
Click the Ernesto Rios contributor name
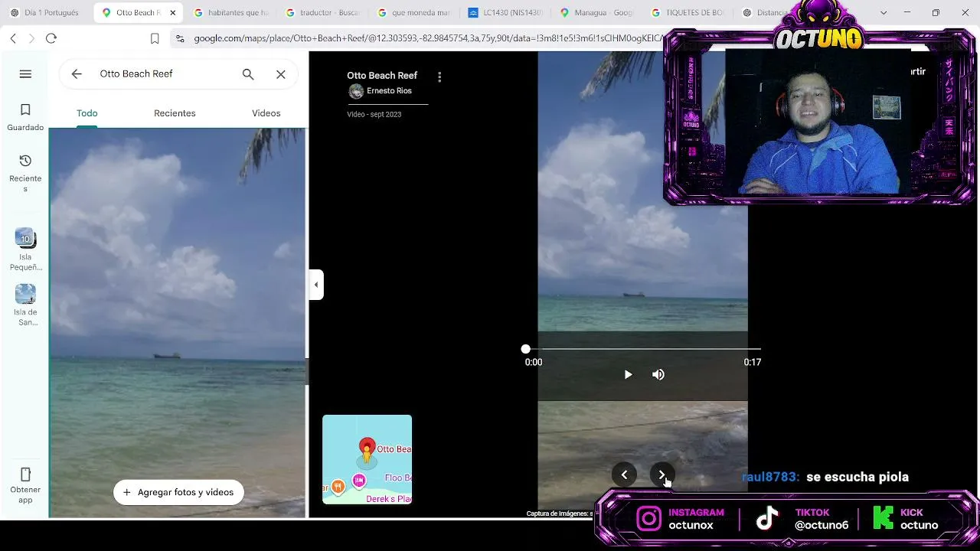[389, 91]
